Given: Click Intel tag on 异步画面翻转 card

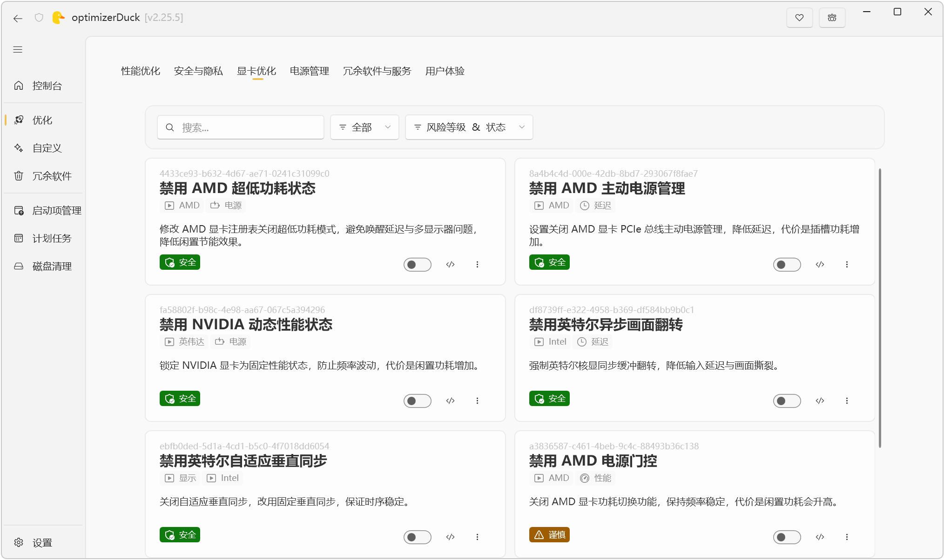Looking at the screenshot, I should point(551,342).
